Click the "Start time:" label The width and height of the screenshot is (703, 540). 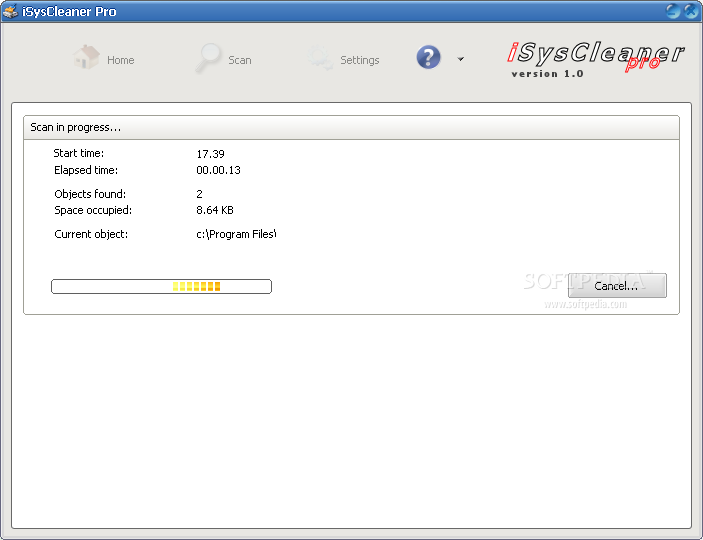[78, 153]
